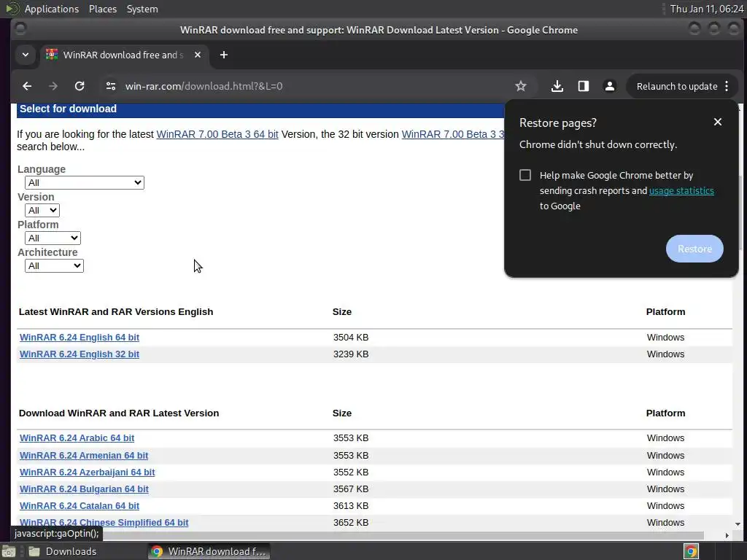The height and width of the screenshot is (560, 747).
Task: Open the Places menu
Action: [103, 9]
